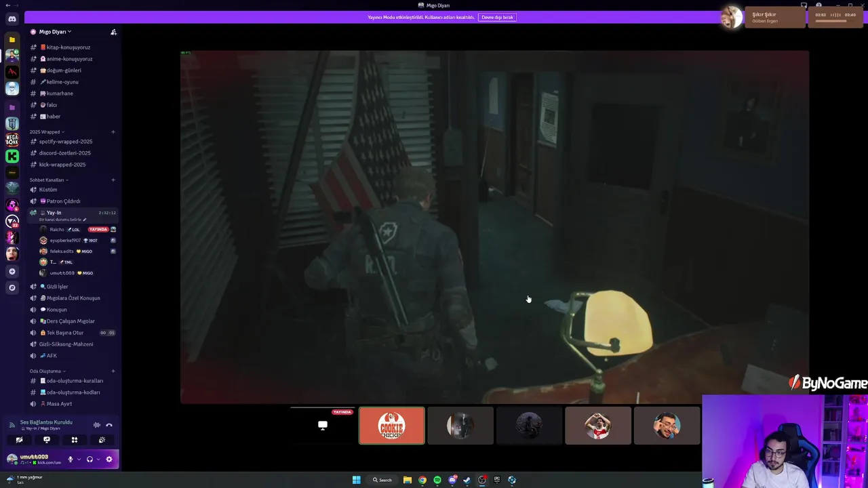Screen dimensions: 868x488
Task: Open oda-oluşturma-kuralları channel
Action: [x=73, y=381]
